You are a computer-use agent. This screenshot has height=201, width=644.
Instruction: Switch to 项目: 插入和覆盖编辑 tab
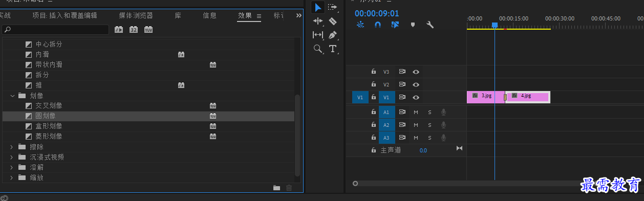click(65, 15)
